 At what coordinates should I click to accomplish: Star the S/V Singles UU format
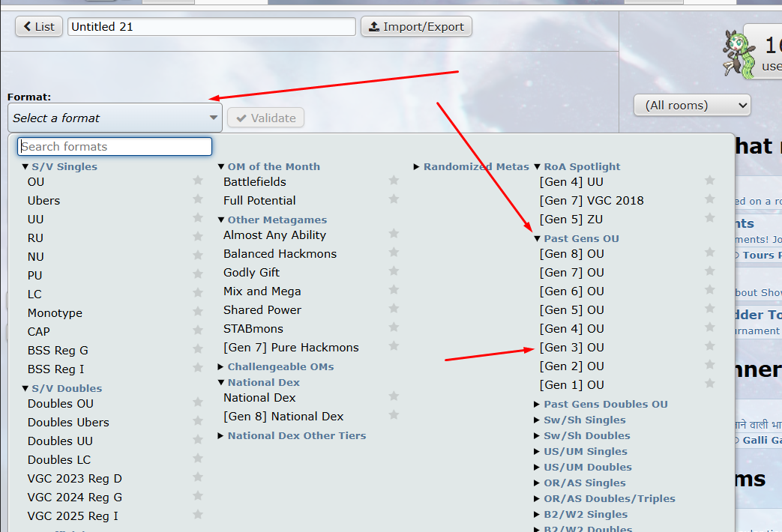coord(198,218)
